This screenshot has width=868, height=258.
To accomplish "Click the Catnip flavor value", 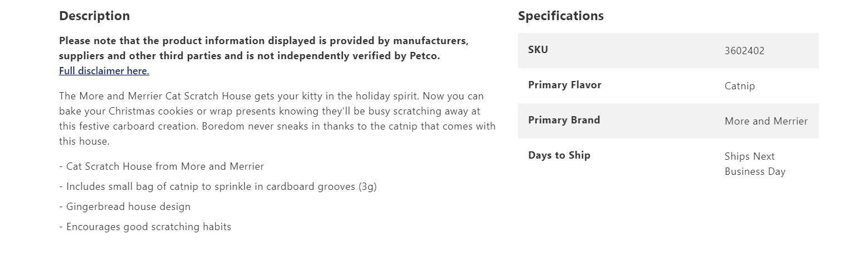I will [739, 86].
